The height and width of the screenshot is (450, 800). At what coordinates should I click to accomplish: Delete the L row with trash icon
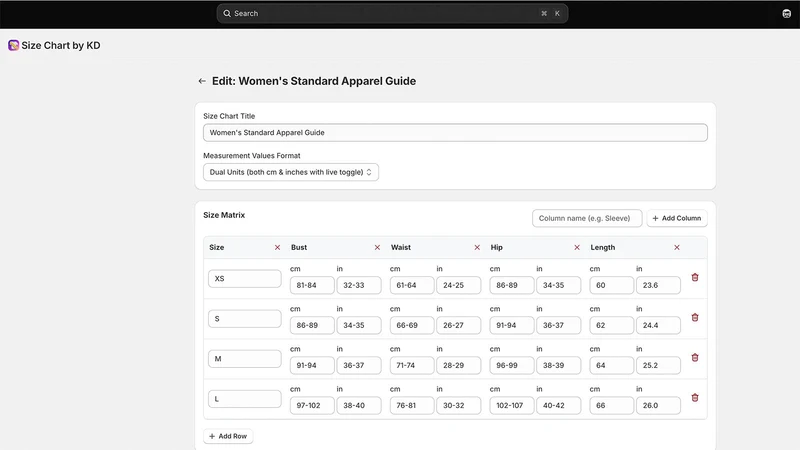tap(695, 397)
